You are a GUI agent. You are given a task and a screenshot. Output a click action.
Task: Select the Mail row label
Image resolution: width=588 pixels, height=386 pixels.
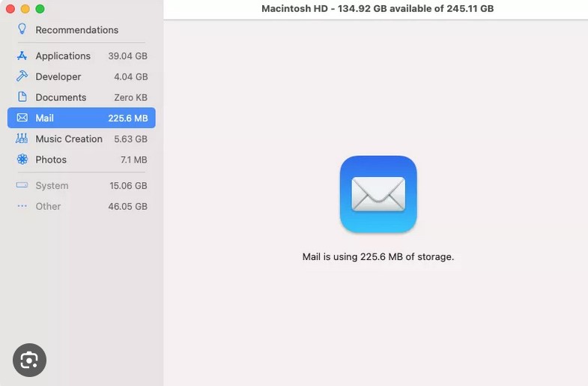point(45,118)
